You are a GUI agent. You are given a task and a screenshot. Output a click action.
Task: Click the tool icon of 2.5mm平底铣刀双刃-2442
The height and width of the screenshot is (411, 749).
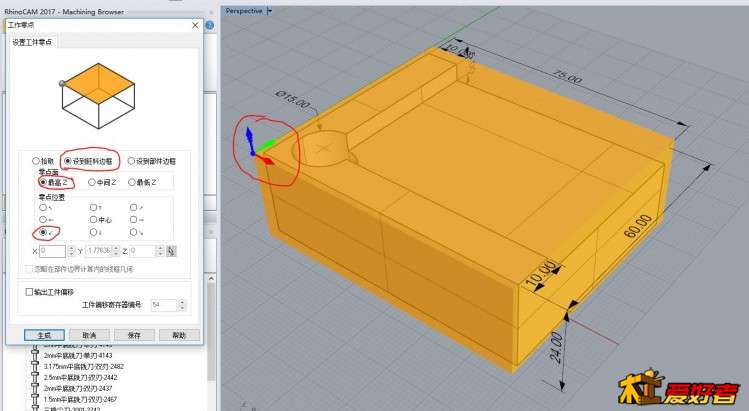coord(35,378)
